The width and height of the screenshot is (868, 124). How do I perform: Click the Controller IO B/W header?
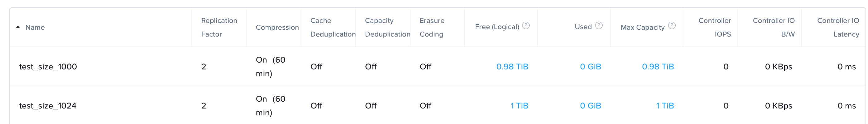coord(773,27)
